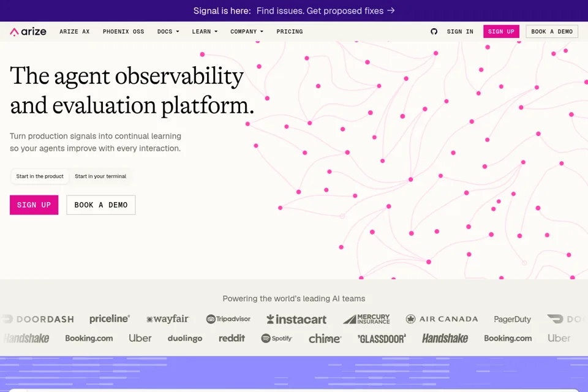
Task: Select the 'Start in the product' tab
Action: (x=40, y=176)
